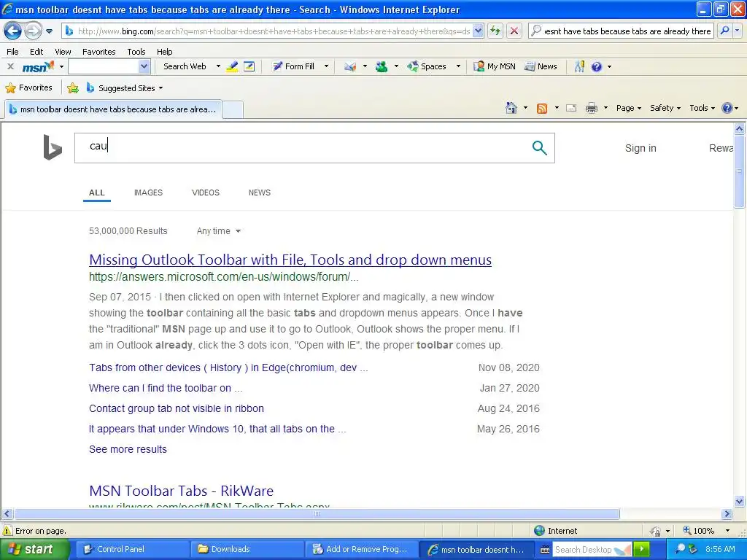Refresh the page with the green arrows icon
This screenshot has width=747, height=560.
pyautogui.click(x=495, y=31)
